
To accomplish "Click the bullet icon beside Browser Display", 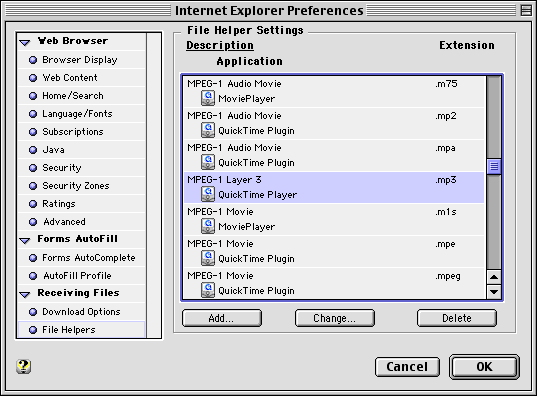I will (33, 60).
